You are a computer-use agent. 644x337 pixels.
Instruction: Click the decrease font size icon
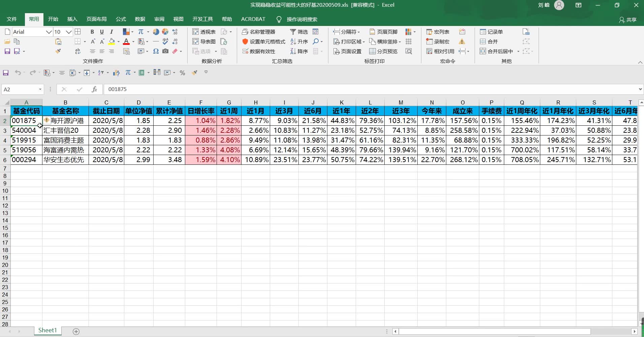(x=102, y=41)
